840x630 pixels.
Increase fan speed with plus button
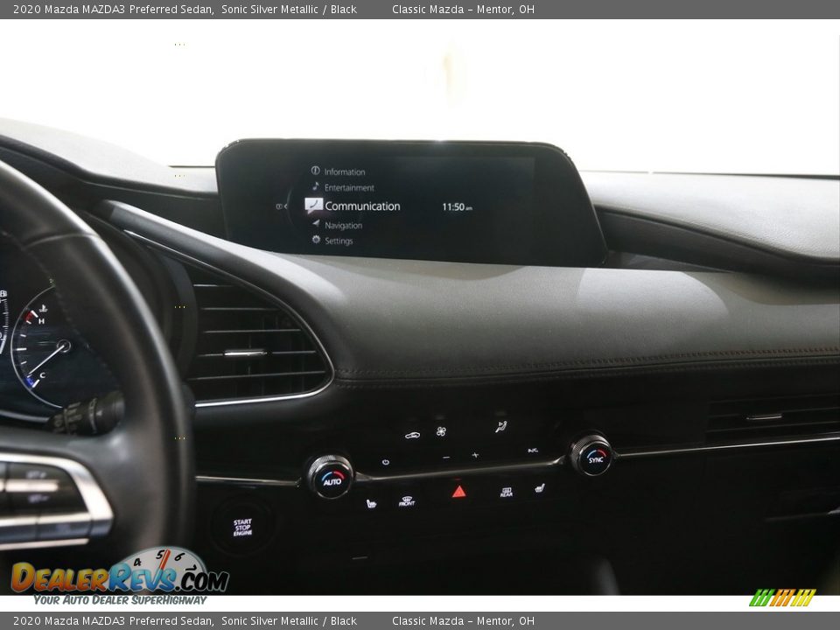point(475,455)
